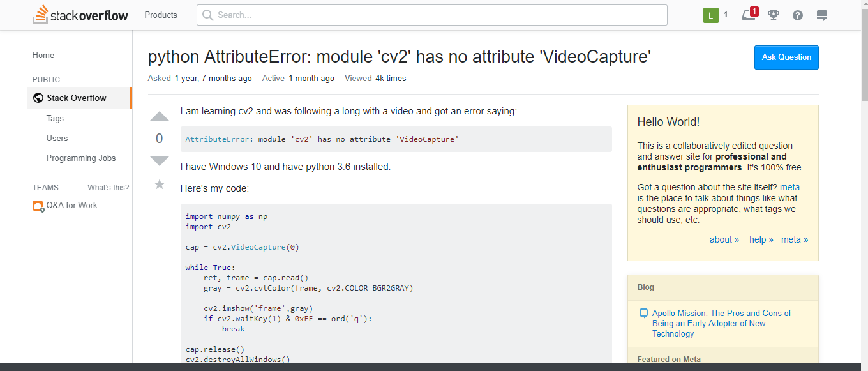
Task: Click the 'Active 1 month ago' text
Action: click(x=298, y=79)
